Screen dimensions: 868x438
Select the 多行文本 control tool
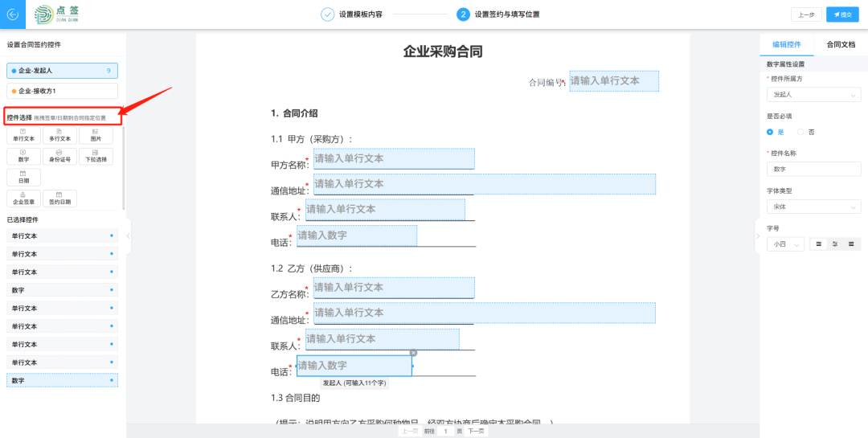tap(59, 135)
